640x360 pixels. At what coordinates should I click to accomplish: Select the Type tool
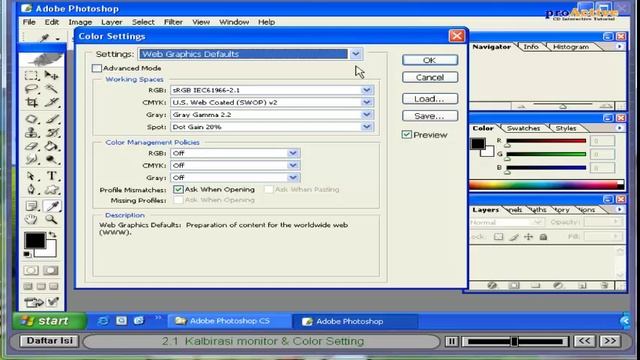click(x=51, y=176)
